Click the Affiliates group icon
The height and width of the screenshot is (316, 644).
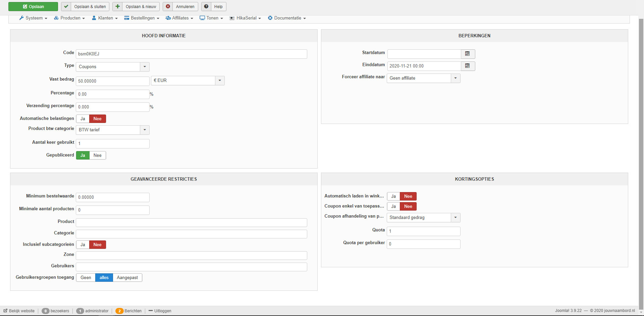(x=168, y=18)
